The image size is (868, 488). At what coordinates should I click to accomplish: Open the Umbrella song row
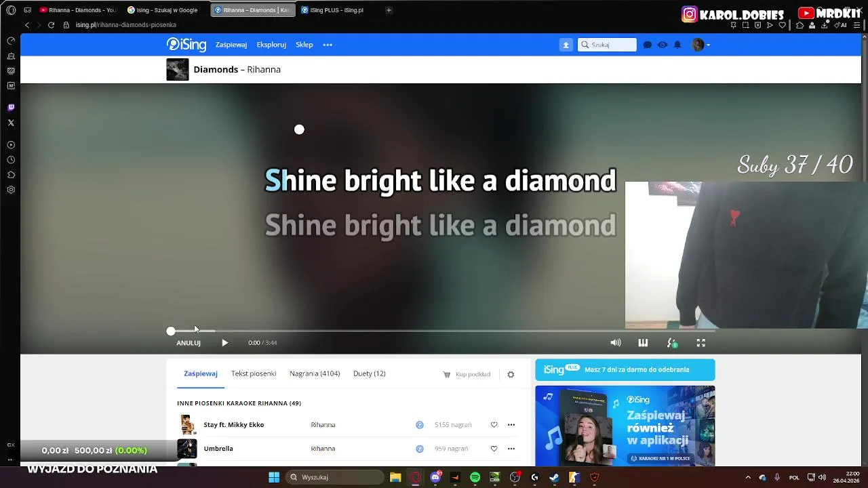click(x=218, y=449)
